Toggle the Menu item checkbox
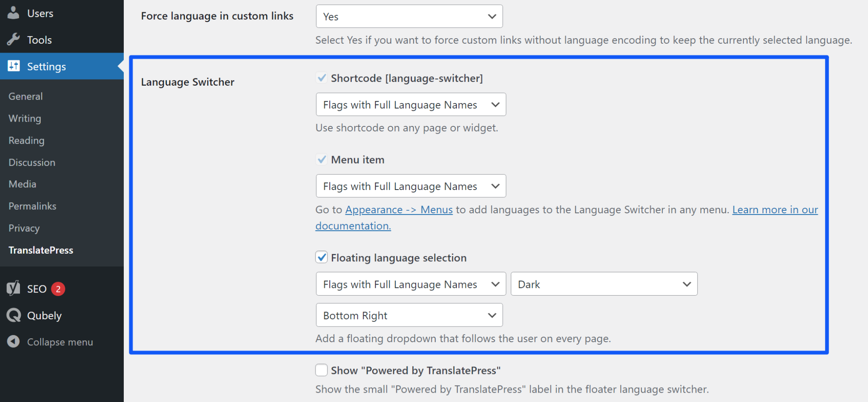Screen dimensions: 868x402 click(x=321, y=159)
